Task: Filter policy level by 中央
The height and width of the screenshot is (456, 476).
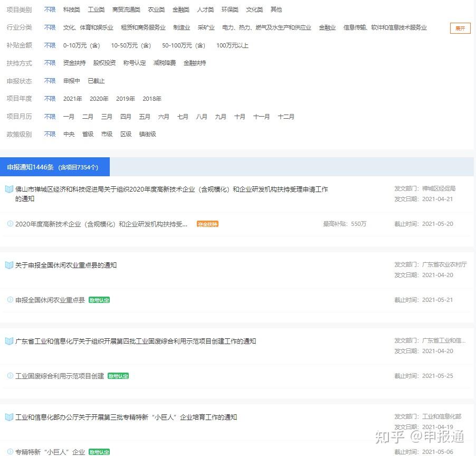Action: point(69,134)
